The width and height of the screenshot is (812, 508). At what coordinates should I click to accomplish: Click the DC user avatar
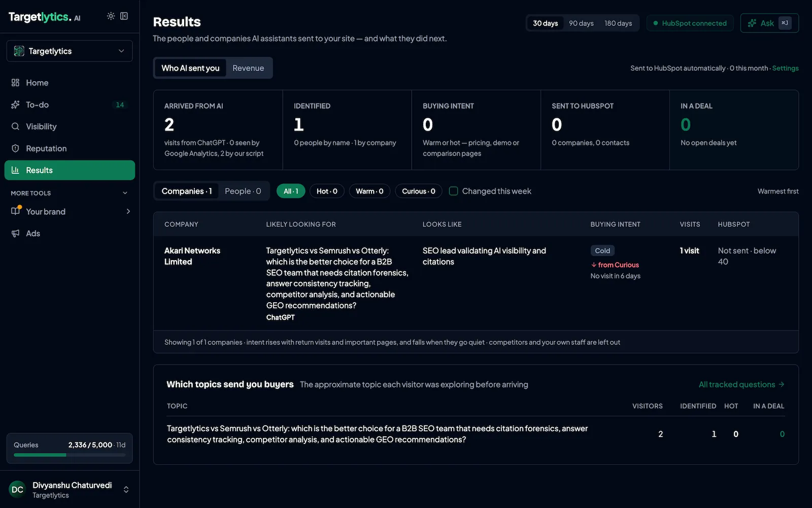(17, 490)
